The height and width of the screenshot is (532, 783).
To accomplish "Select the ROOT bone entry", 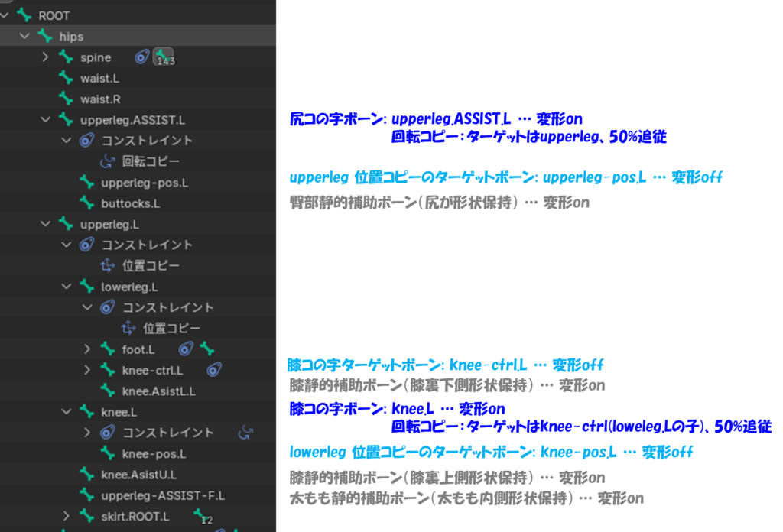I will (54, 15).
